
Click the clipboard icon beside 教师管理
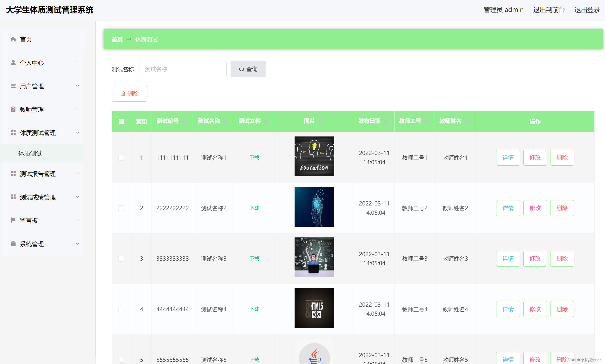coord(13,109)
